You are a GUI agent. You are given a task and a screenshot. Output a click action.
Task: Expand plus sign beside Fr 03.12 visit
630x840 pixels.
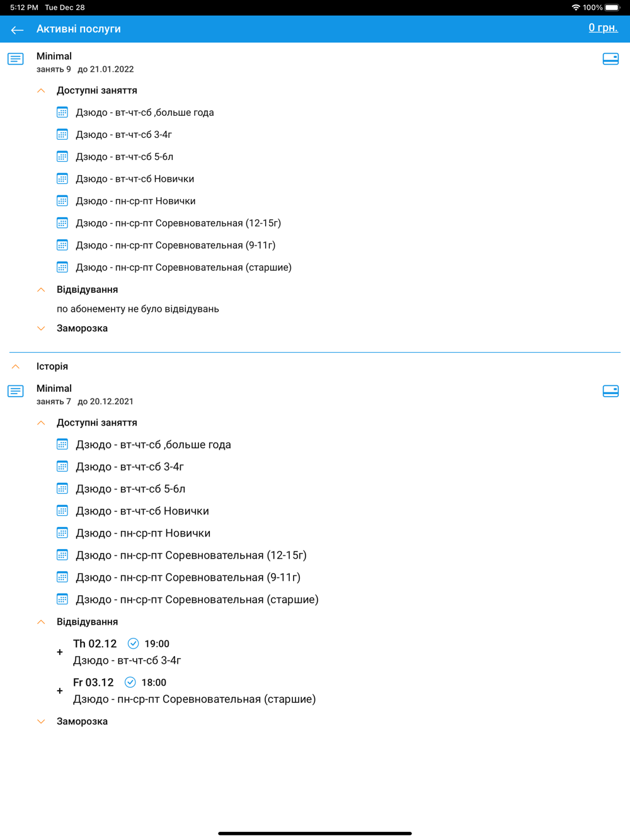tap(60, 691)
